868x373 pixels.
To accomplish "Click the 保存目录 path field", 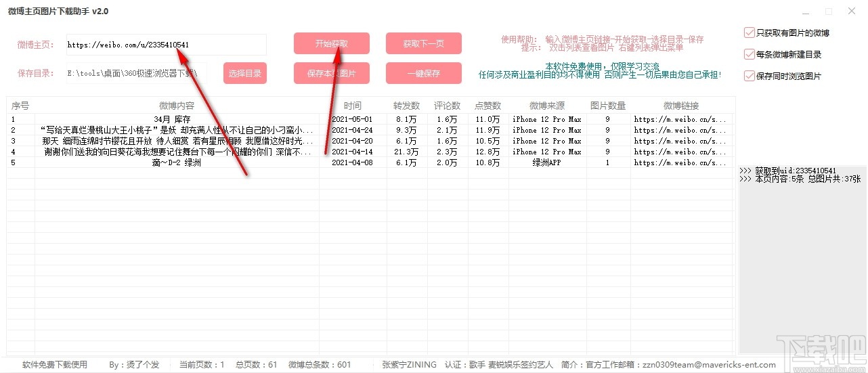I will coord(137,72).
